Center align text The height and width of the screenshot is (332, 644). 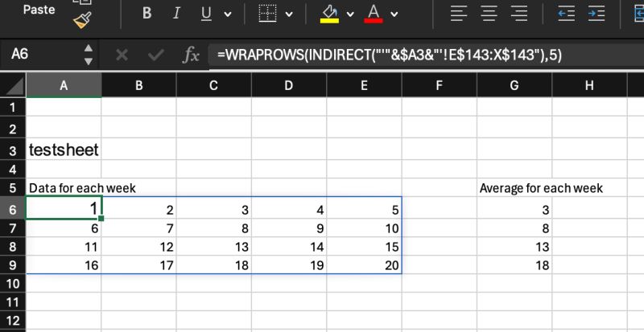point(489,14)
